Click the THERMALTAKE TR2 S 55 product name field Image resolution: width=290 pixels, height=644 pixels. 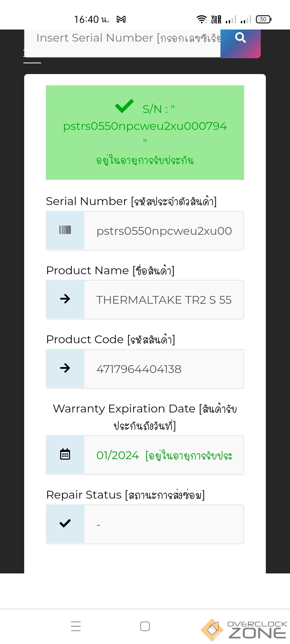tap(164, 300)
